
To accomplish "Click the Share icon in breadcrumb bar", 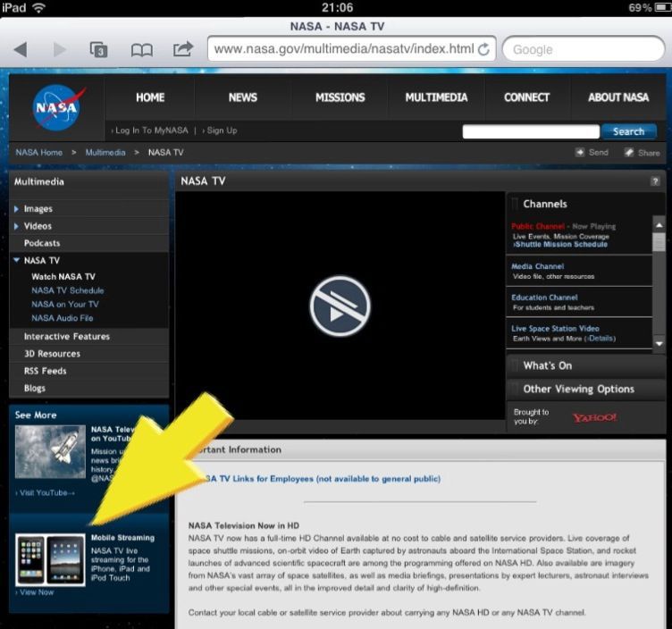I will coord(629,153).
